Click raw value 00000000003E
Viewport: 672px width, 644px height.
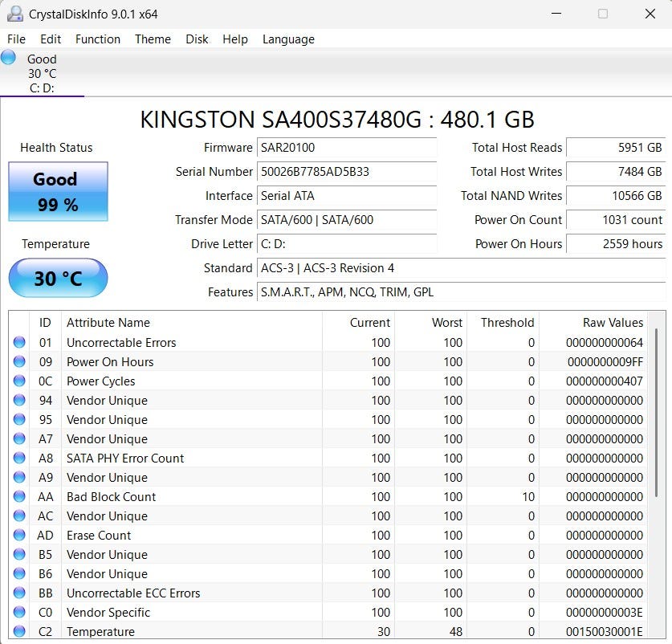(605, 612)
